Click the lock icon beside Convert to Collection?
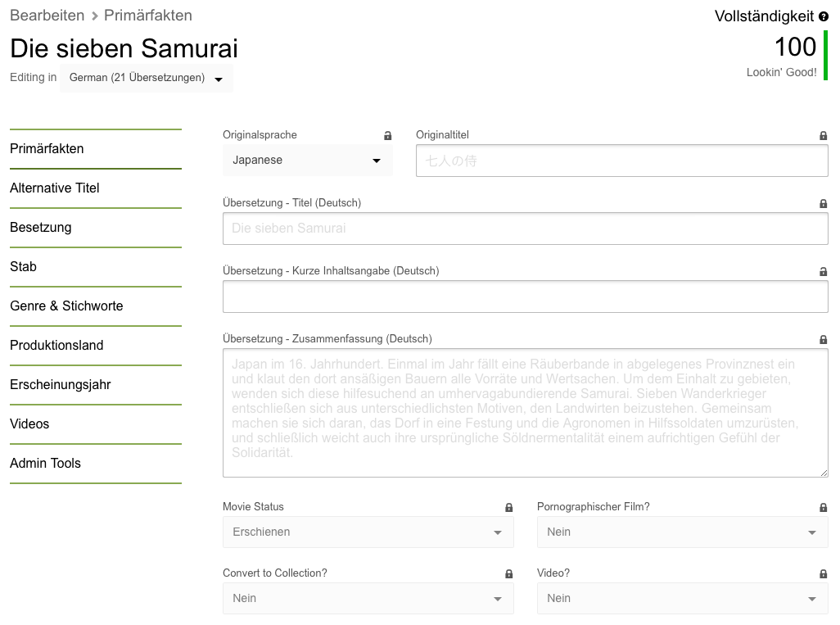The image size is (840, 625). tap(509, 573)
